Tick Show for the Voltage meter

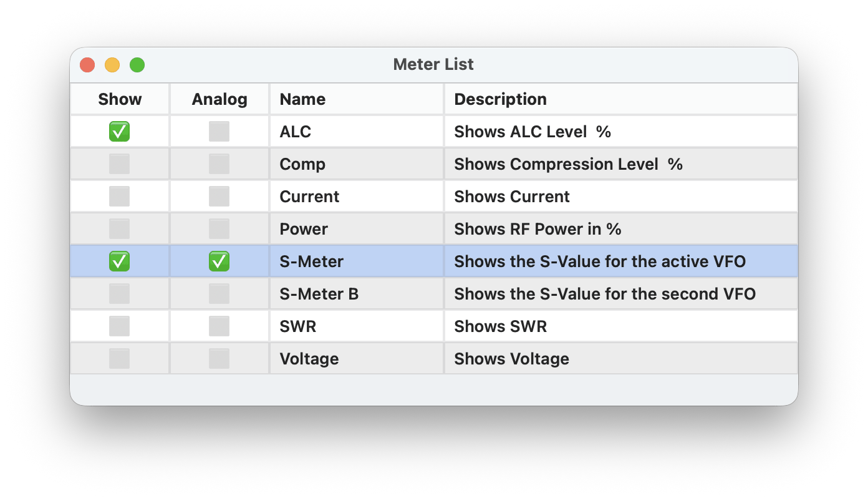[x=119, y=359]
